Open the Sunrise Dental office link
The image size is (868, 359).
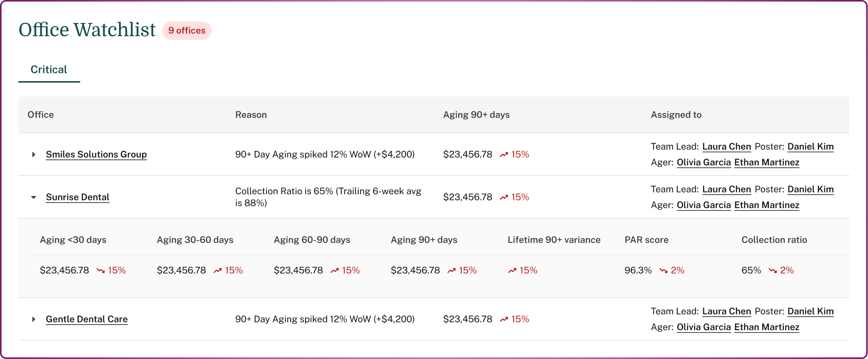pyautogui.click(x=77, y=197)
